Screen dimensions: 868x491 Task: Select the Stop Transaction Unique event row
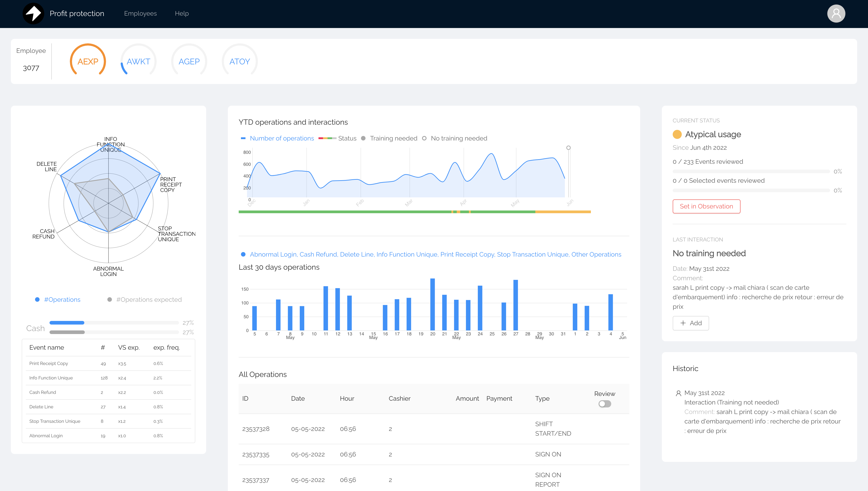coord(108,421)
